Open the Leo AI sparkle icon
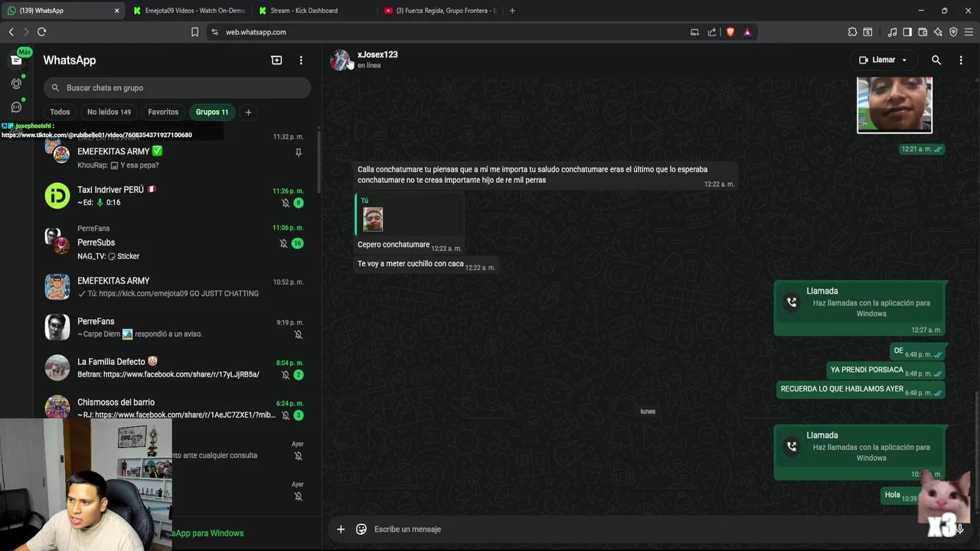This screenshot has height=551, width=980. click(938, 32)
